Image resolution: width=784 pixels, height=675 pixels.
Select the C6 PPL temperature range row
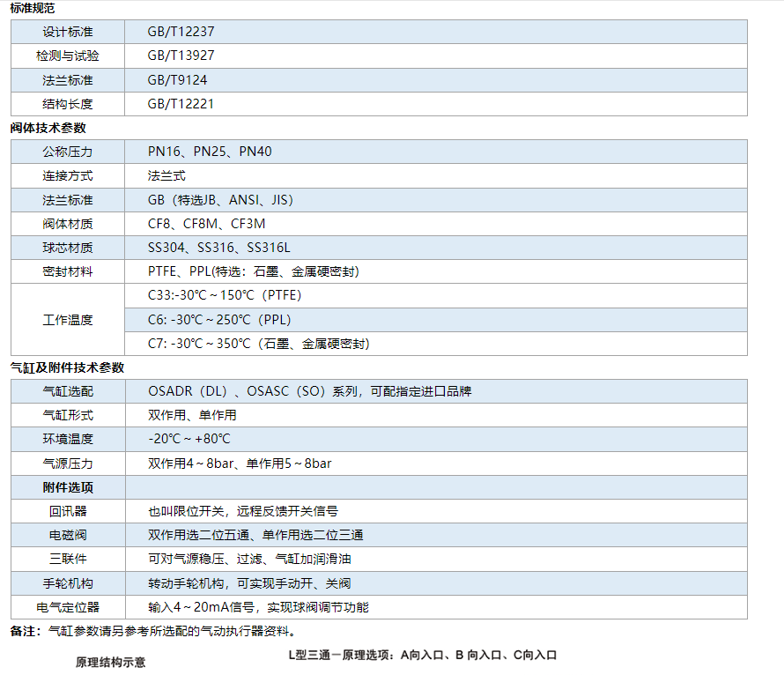[219, 319]
